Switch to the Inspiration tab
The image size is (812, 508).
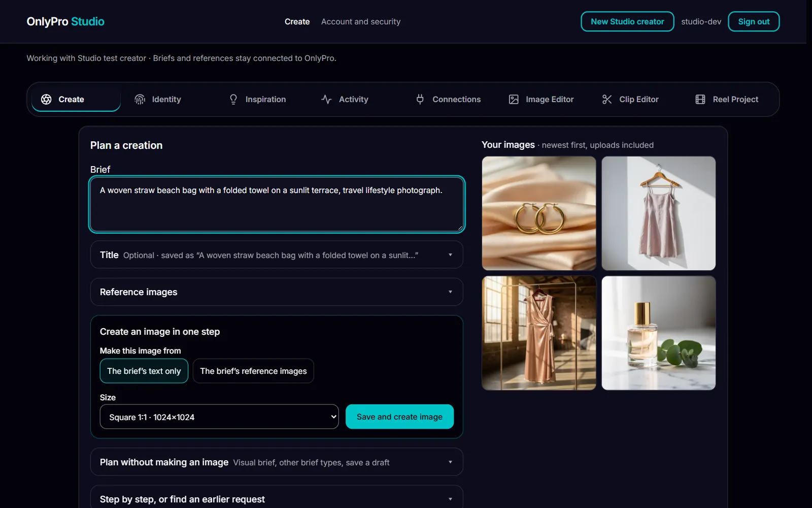point(263,100)
